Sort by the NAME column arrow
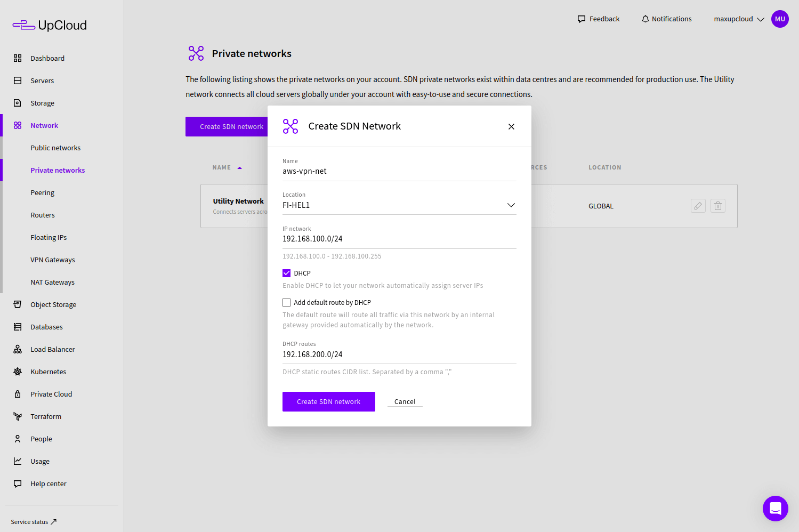The image size is (799, 532). (240, 167)
